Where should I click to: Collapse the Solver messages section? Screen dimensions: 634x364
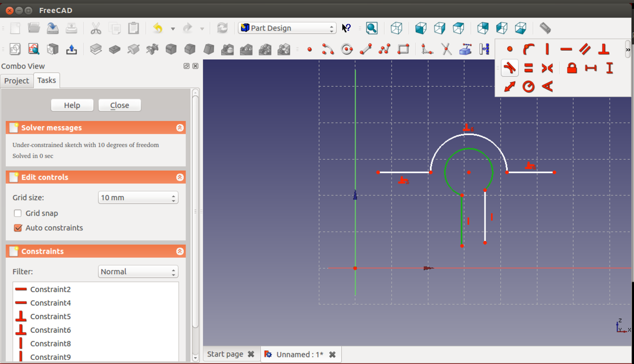pyautogui.click(x=180, y=128)
